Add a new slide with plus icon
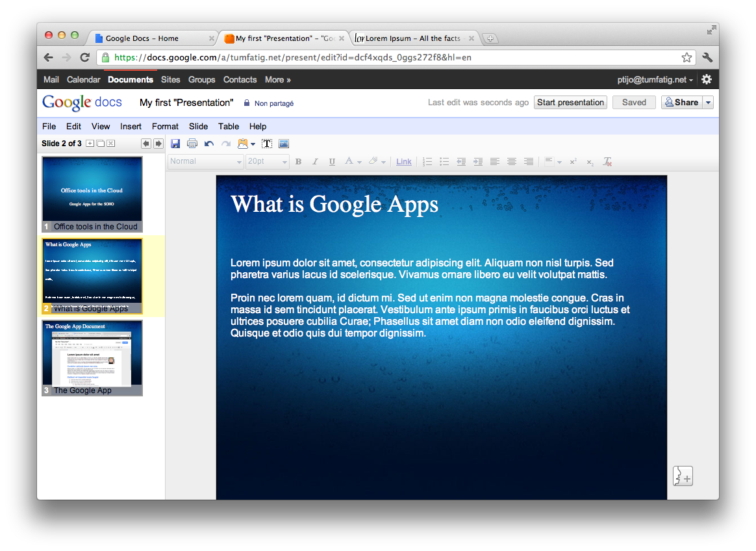 (90, 144)
